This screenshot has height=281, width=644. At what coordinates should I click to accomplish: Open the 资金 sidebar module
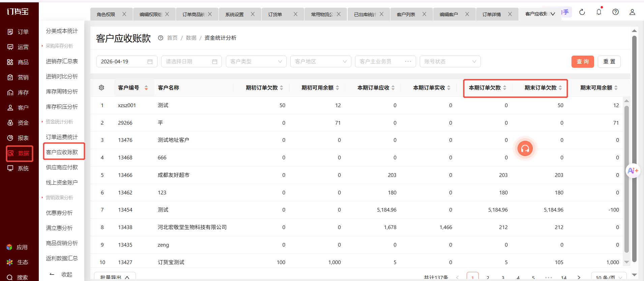(x=19, y=123)
